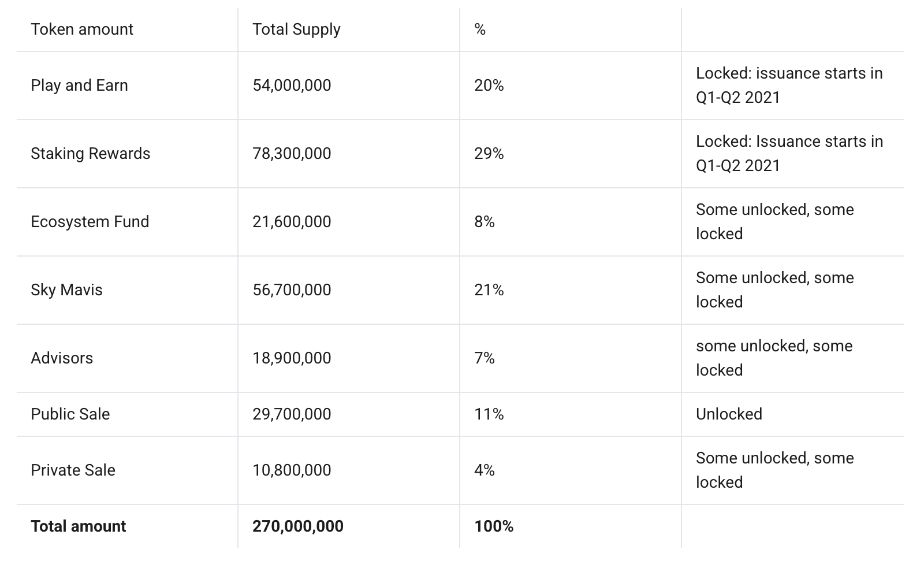Click the 78,300,000 supply value
The height and width of the screenshot is (564, 924).
pyautogui.click(x=292, y=154)
